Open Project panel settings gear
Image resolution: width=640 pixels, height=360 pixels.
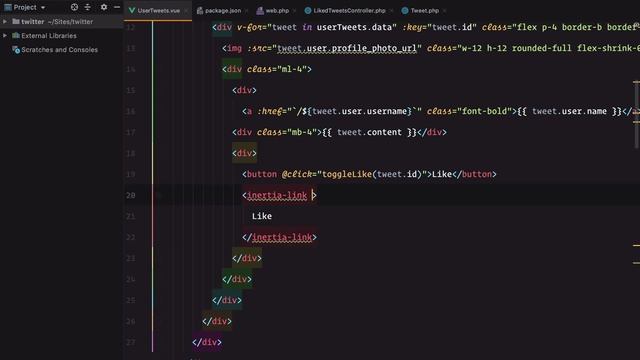[104, 7]
